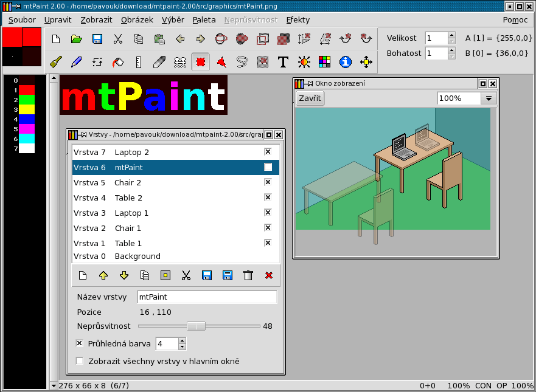Hide the Vrstva 5 Chair 2 layer
This screenshot has width=536, height=392.
tap(268, 182)
